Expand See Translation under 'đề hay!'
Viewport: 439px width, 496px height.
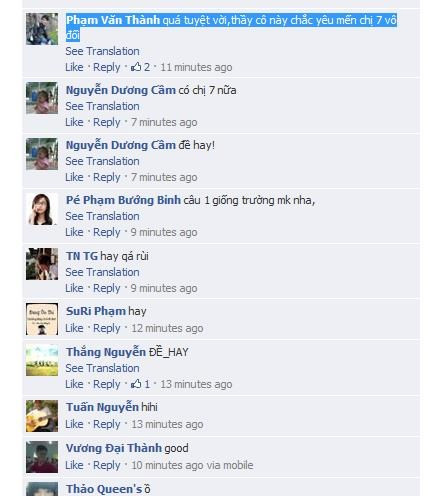tap(102, 161)
